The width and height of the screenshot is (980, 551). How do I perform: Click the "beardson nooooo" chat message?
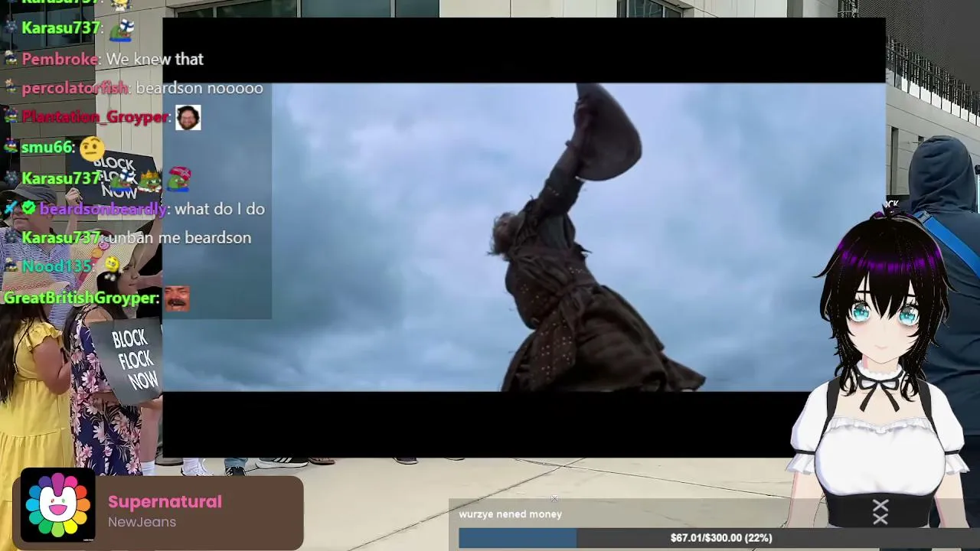(x=199, y=88)
